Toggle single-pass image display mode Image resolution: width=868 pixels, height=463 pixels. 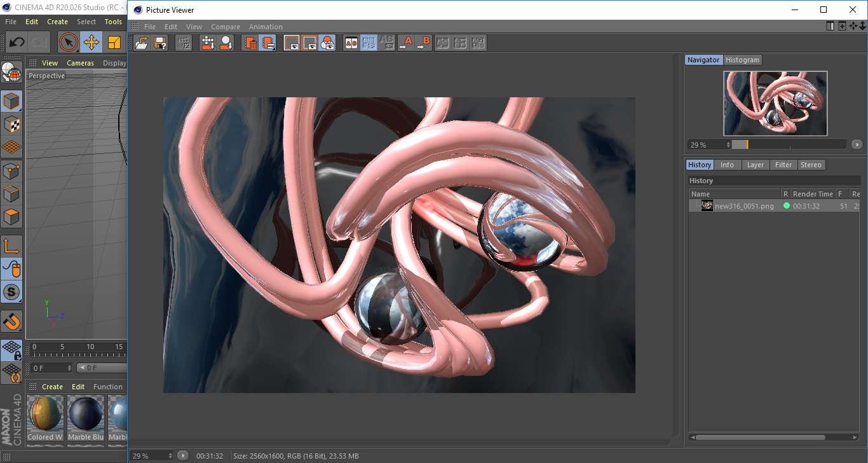[292, 43]
